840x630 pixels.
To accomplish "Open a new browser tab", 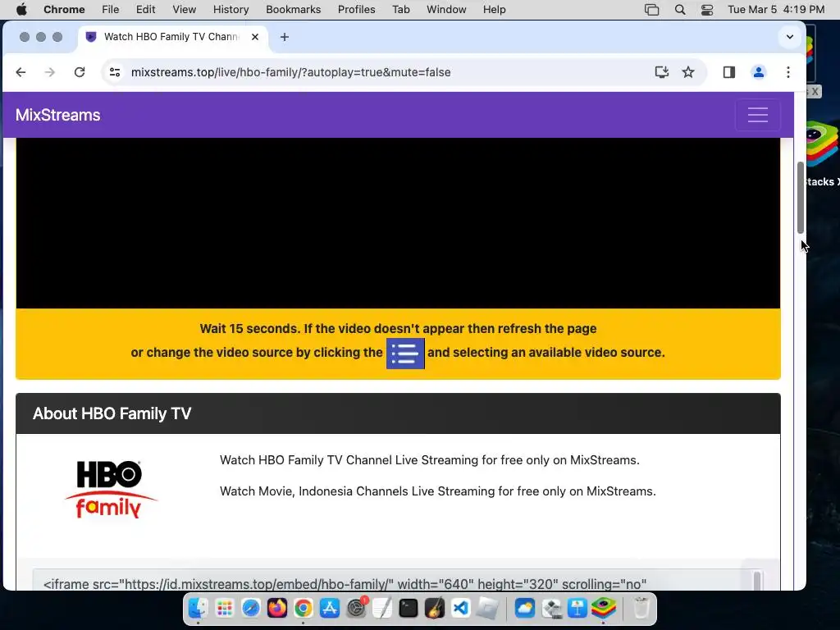I will click(x=285, y=37).
